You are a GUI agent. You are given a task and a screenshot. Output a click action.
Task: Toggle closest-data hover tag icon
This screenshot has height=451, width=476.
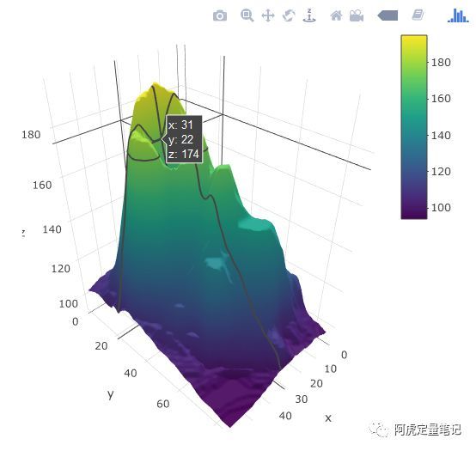[x=388, y=15]
